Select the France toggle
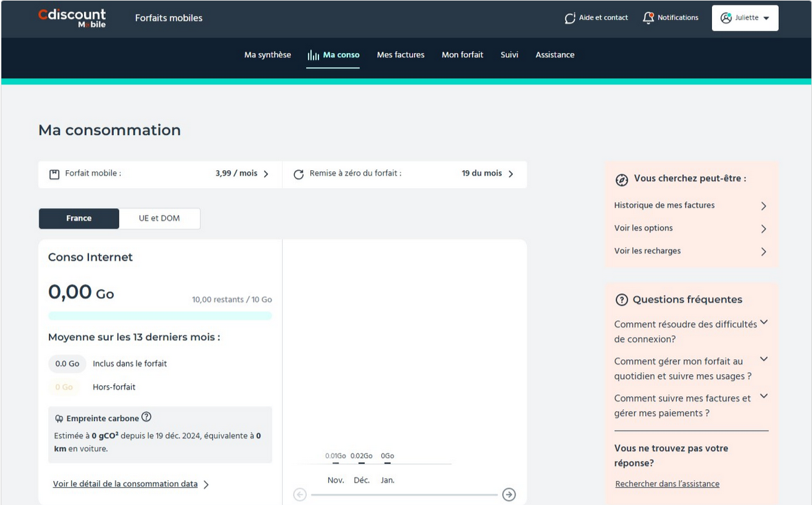 click(79, 218)
